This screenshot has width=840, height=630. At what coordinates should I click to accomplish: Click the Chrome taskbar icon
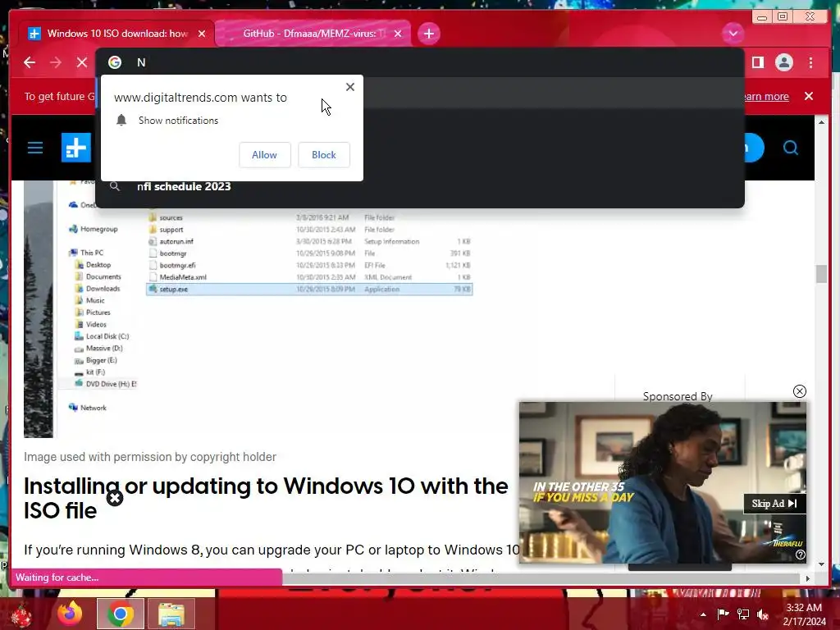pyautogui.click(x=121, y=614)
